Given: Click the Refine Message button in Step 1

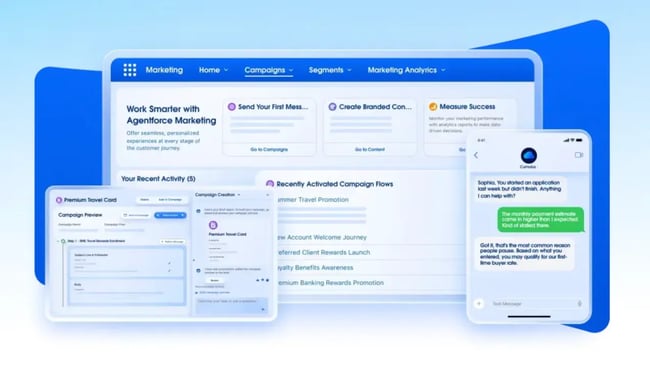Looking at the screenshot, I should click(172, 242).
